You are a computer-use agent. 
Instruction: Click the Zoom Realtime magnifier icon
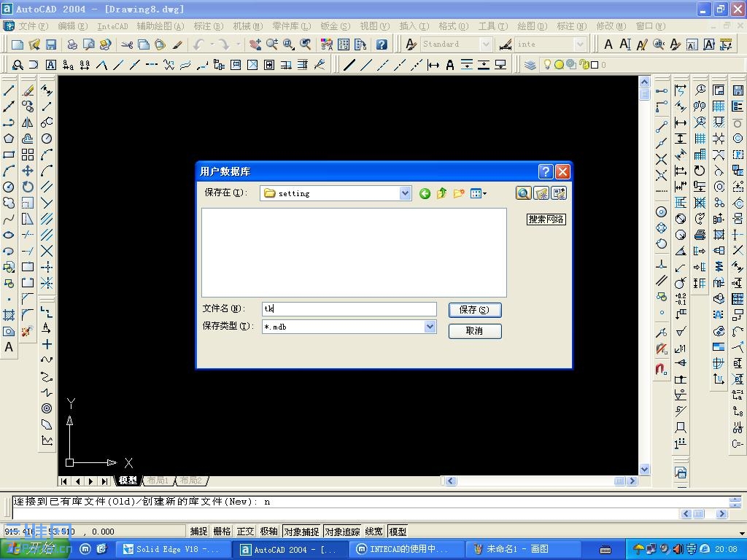pos(272,44)
